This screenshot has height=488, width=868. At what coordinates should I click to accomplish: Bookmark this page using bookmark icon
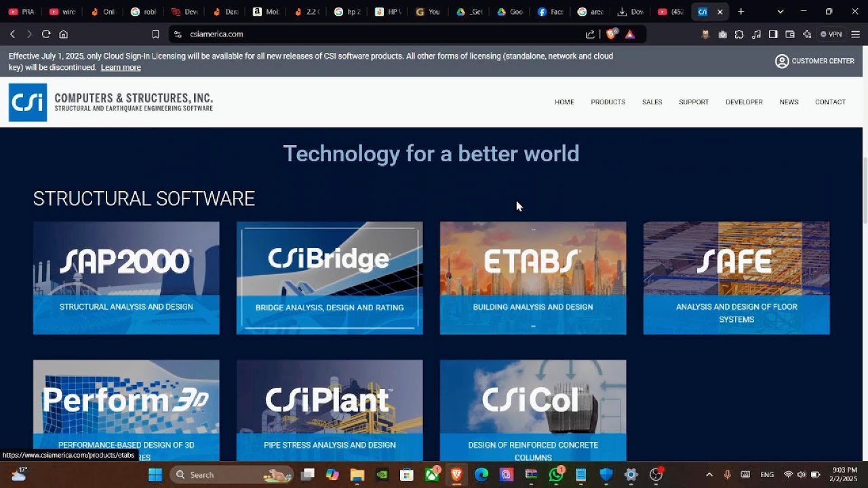click(x=155, y=34)
